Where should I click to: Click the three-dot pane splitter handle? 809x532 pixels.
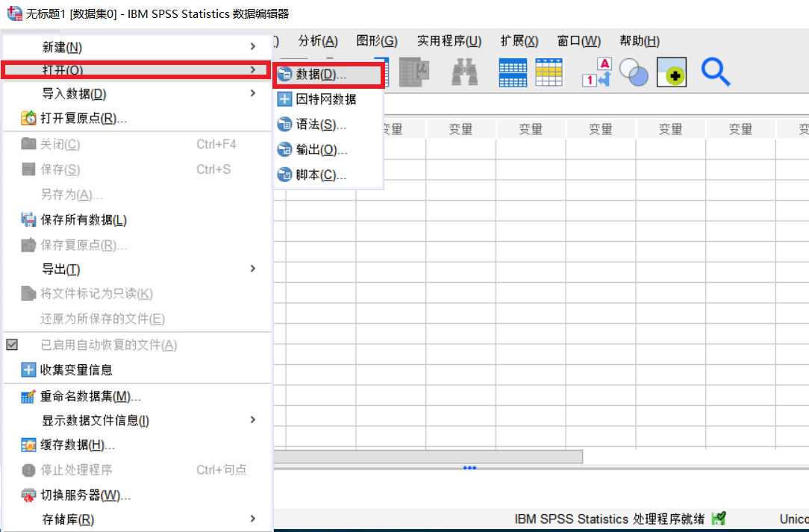(x=469, y=468)
